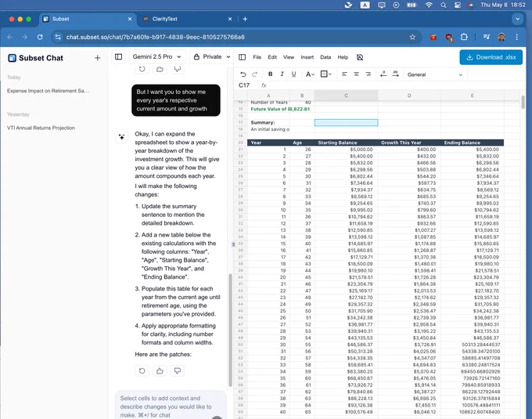Open macOS Wi-Fi menu
This screenshot has width=532, height=419.
click(x=429, y=5)
